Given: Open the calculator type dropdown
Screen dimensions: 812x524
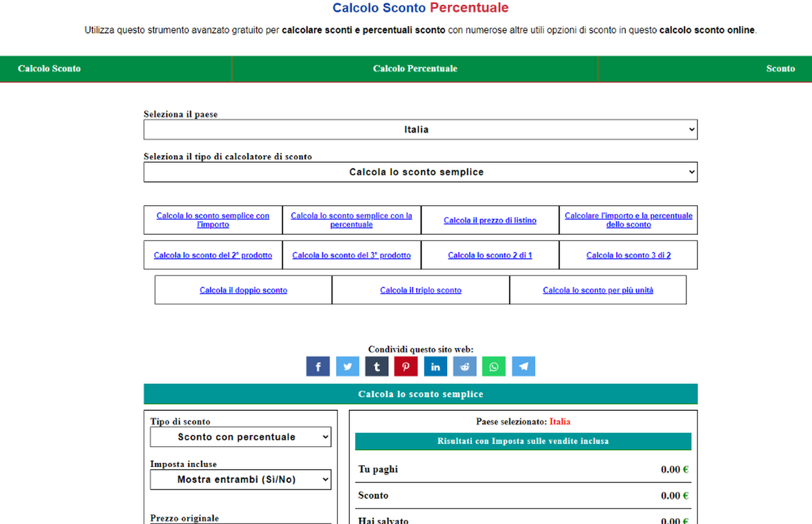Looking at the screenshot, I should 420,172.
